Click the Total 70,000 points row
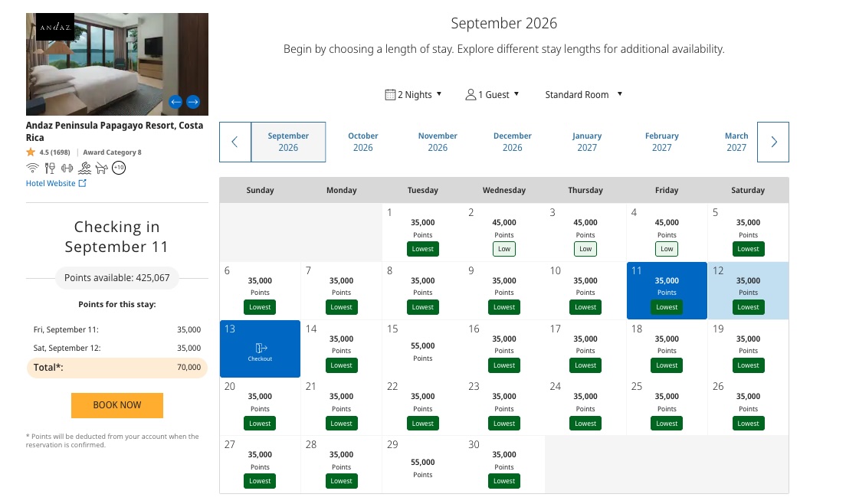The image size is (846, 504). click(x=117, y=368)
